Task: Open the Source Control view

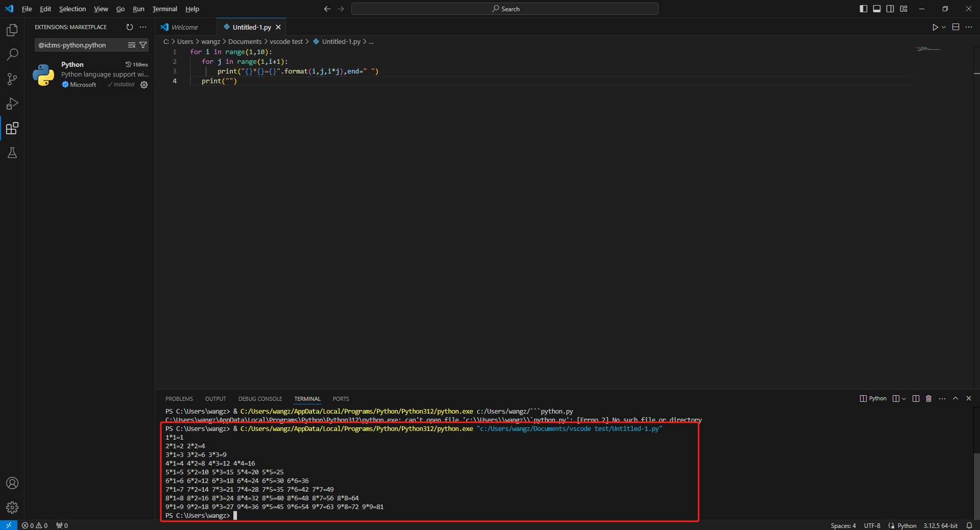Action: coord(12,79)
